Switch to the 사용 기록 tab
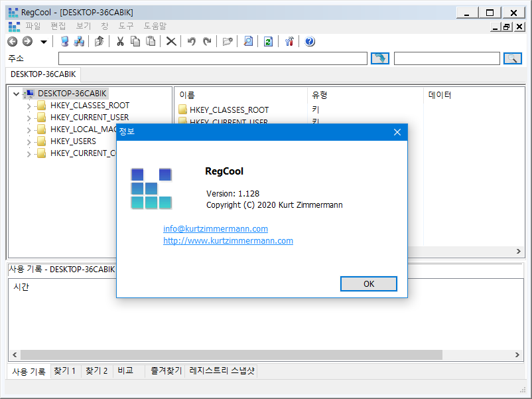The width and height of the screenshot is (532, 399). [29, 372]
